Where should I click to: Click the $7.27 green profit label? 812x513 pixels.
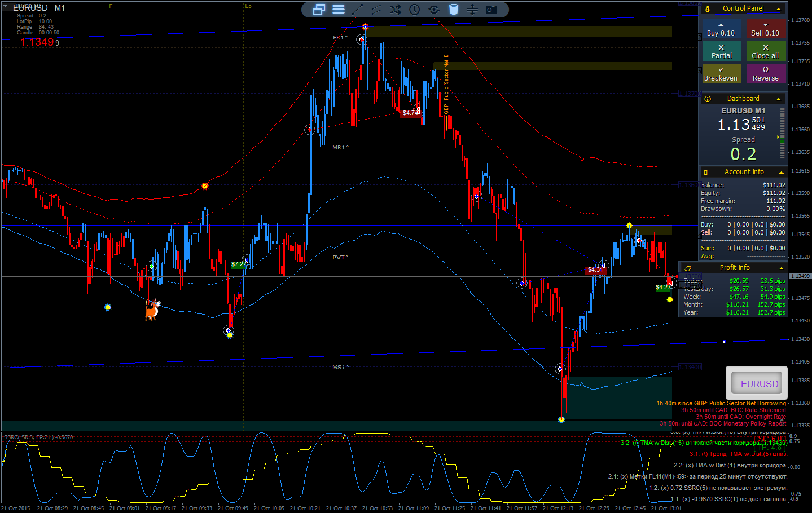(x=239, y=264)
